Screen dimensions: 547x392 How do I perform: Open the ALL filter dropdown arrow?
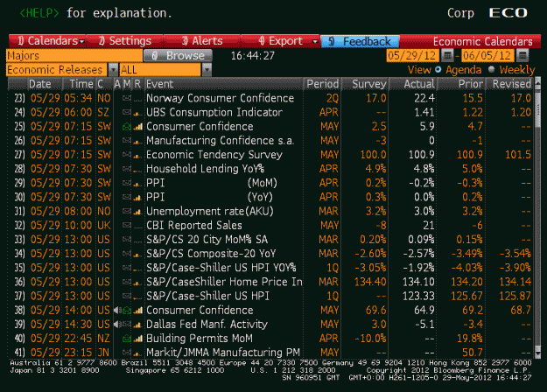point(207,70)
